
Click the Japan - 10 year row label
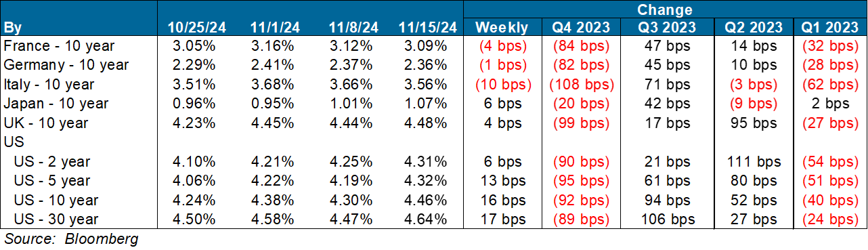coord(56,104)
